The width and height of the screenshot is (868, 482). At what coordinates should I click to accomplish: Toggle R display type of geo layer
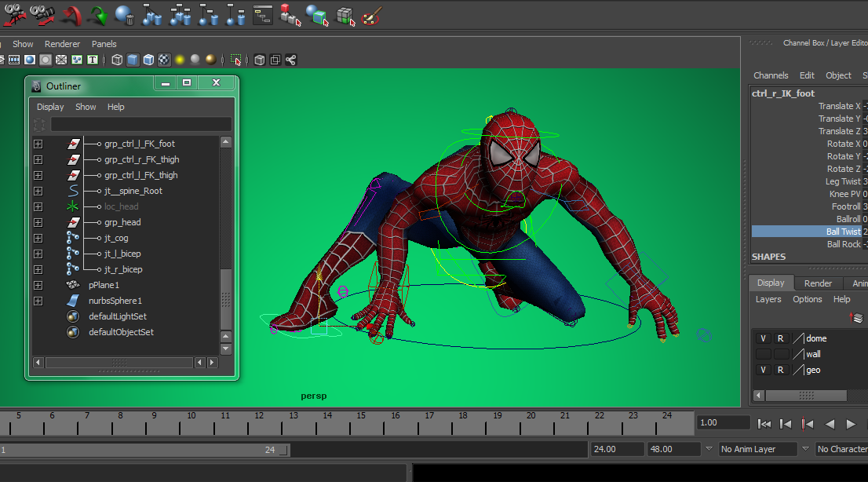781,370
